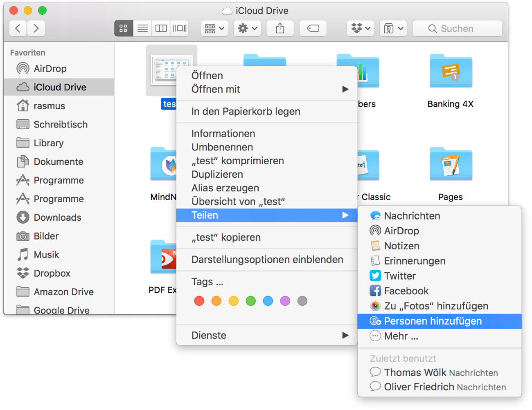Choose Umbenennen in the context menu
This screenshot has width=532, height=410.
(x=267, y=147)
